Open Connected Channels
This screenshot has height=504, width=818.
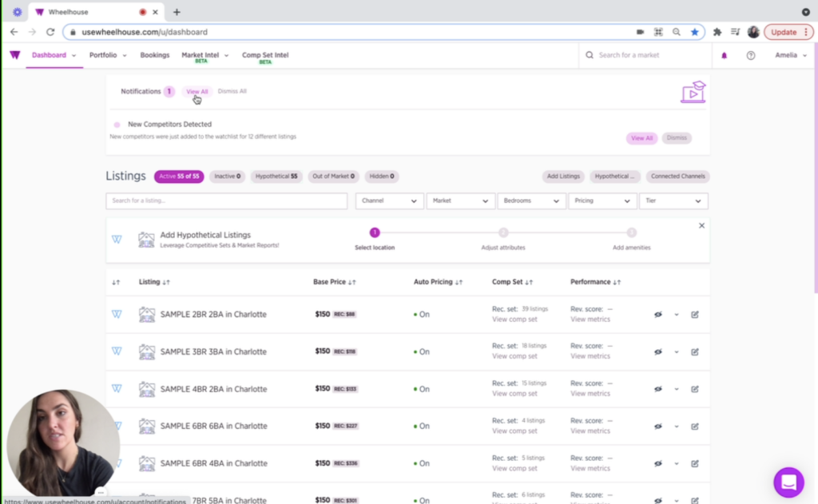677,177
